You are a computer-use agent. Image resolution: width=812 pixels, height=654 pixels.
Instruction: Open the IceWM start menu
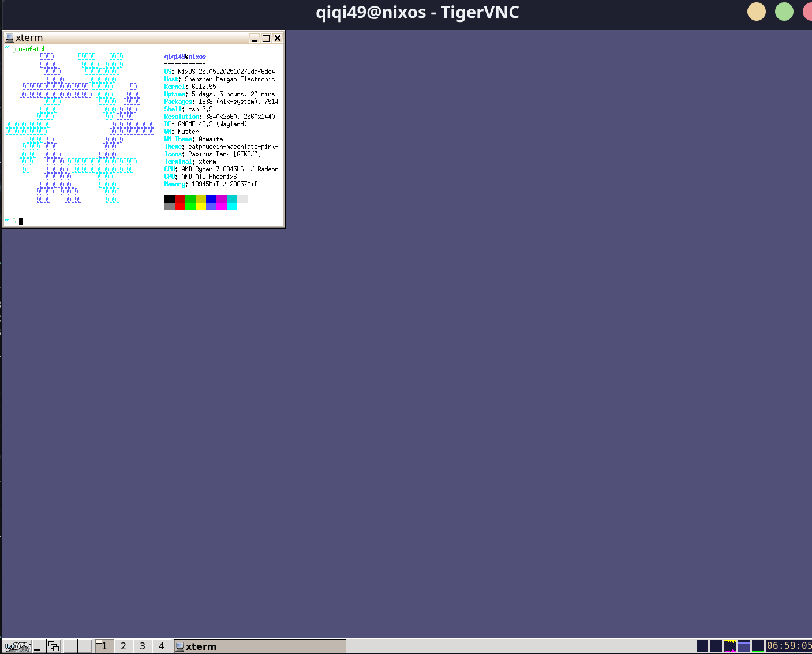tap(17, 646)
